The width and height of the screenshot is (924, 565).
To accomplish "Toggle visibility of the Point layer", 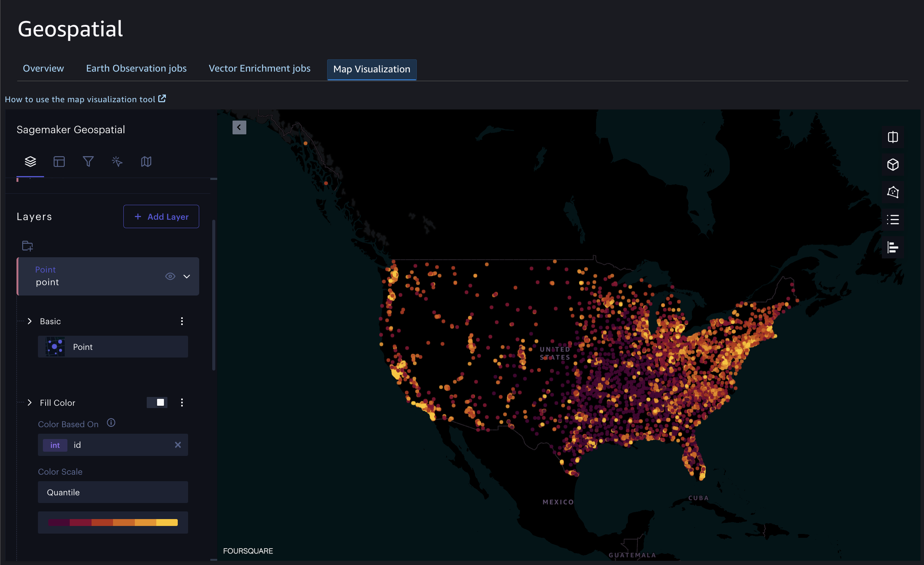I will click(170, 276).
